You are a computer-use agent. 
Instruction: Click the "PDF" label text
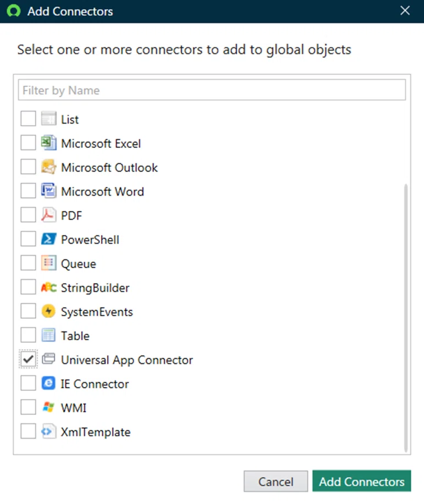71,215
